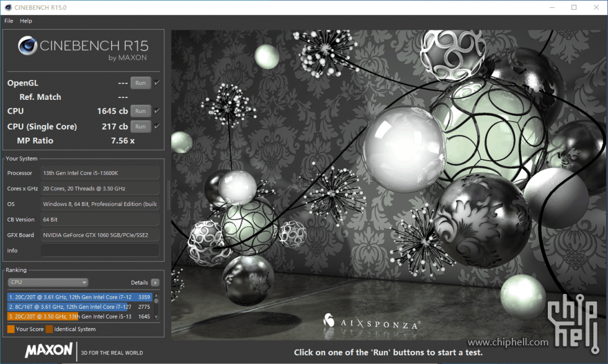Click the GFX Board field showing GTX 1060
Viewport: 608px width, 364px height.
tap(100, 235)
